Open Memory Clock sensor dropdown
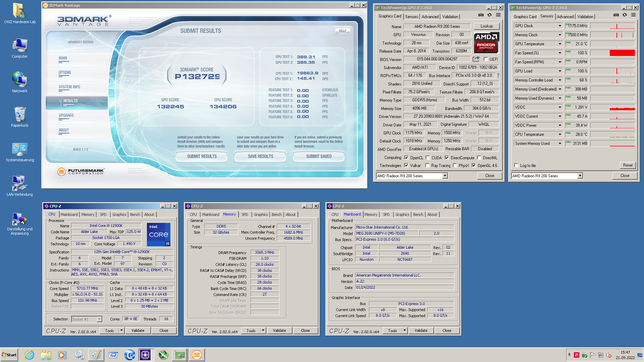 pyautogui.click(x=560, y=35)
